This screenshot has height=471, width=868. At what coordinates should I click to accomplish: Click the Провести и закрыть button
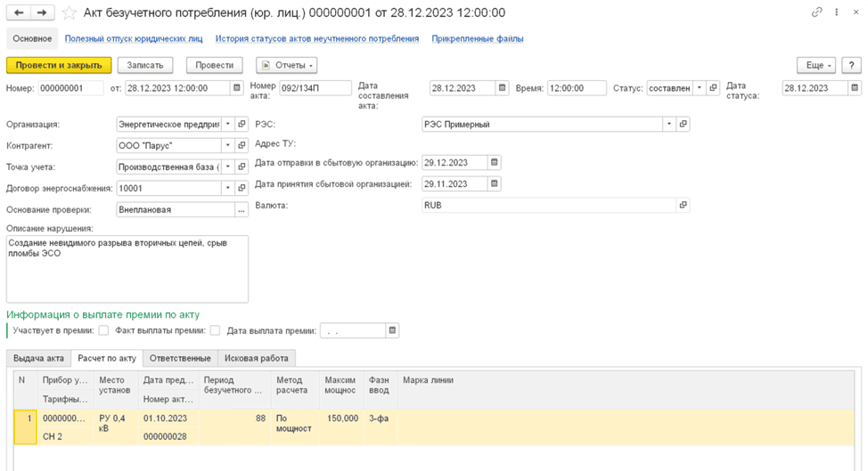click(x=59, y=65)
